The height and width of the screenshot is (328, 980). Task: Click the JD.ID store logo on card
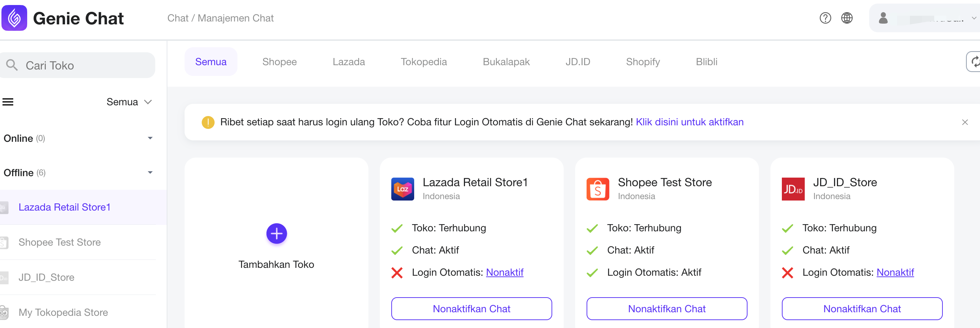point(793,189)
